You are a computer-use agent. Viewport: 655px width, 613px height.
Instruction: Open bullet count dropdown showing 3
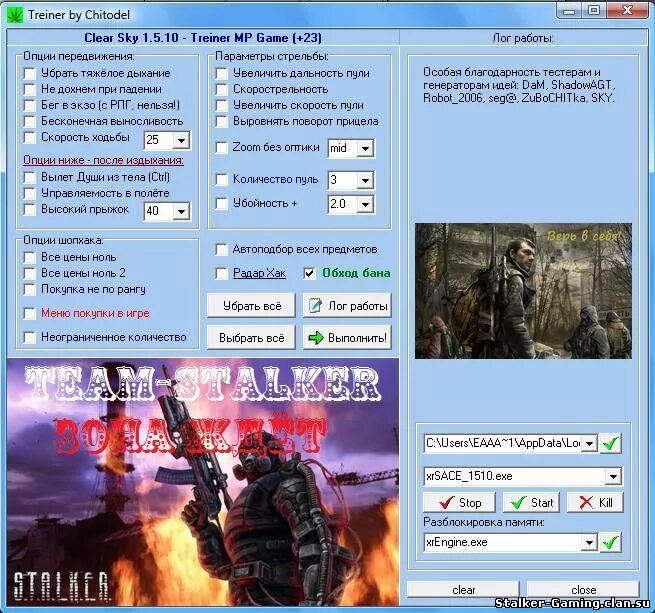tap(365, 181)
